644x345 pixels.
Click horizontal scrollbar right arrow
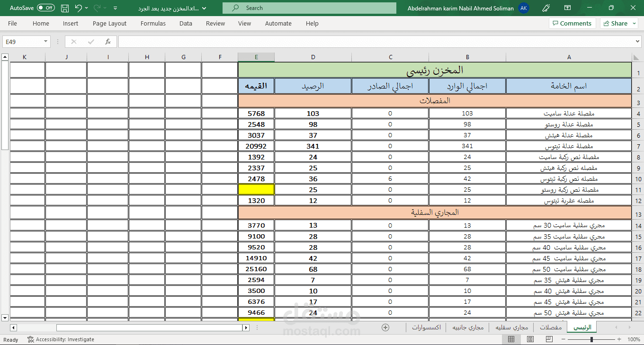246,327
